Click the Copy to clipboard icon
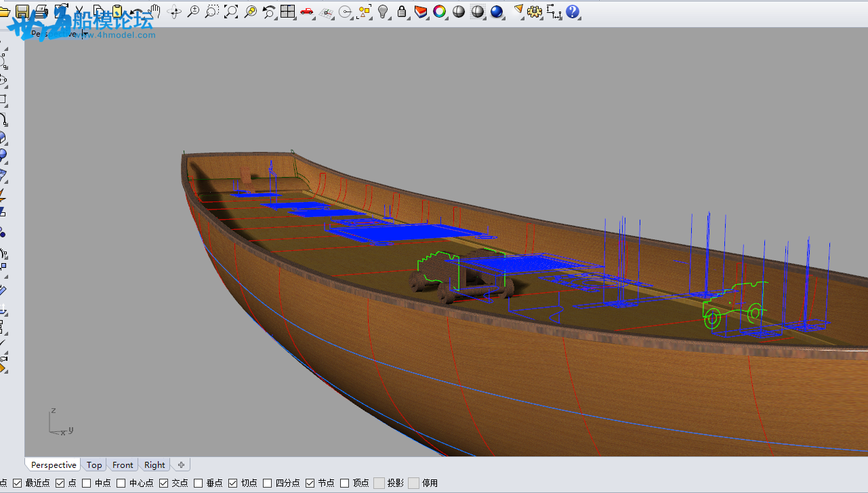The height and width of the screenshot is (493, 868). click(x=98, y=11)
